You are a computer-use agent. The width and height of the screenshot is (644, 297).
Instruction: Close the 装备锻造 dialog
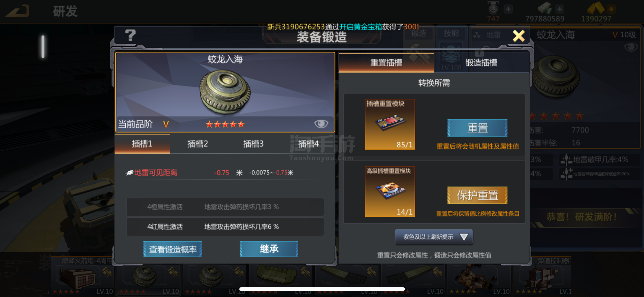(x=519, y=36)
